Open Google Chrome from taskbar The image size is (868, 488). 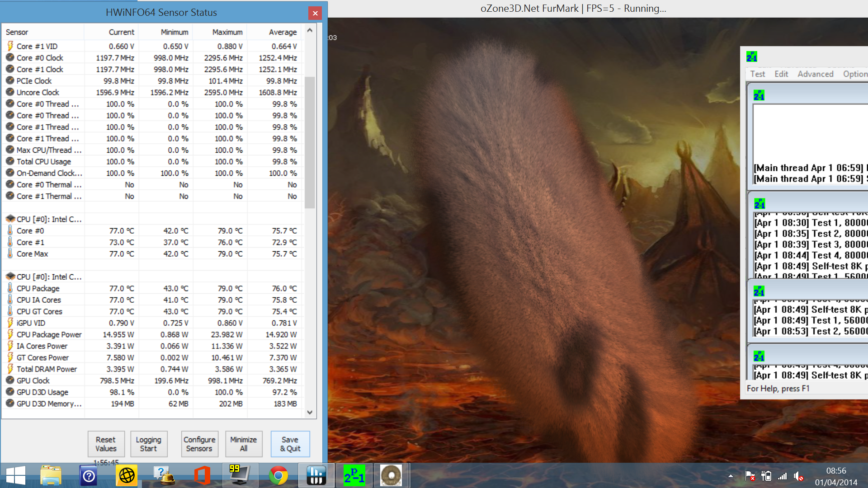278,475
